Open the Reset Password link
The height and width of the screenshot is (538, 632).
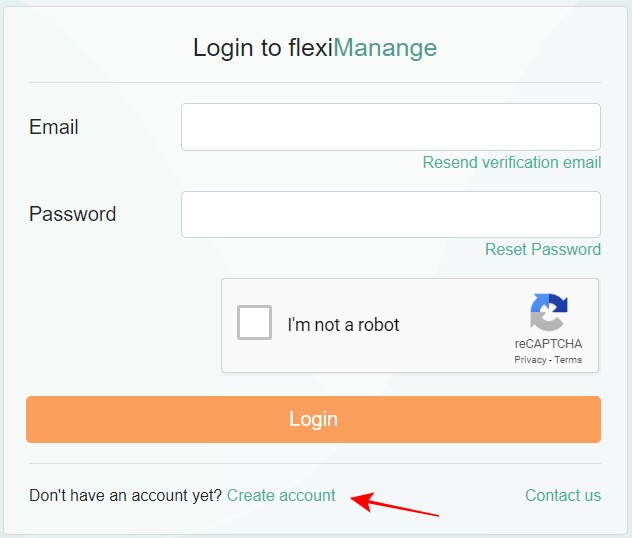542,249
